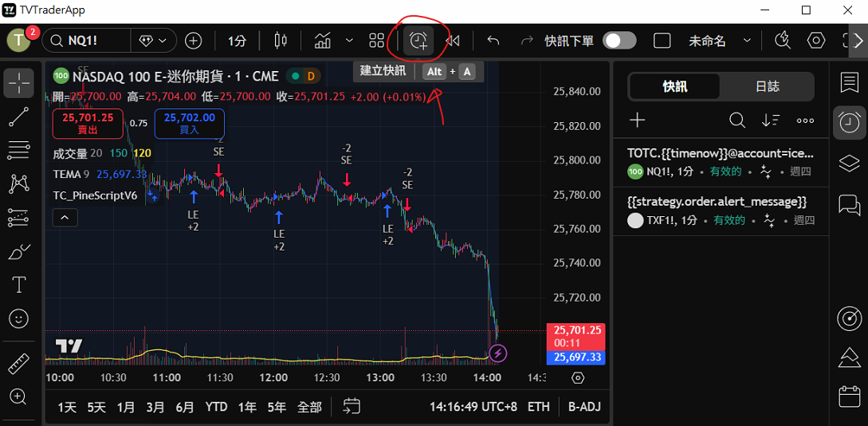
Task: Open the layout grid selector
Action: 377,41
